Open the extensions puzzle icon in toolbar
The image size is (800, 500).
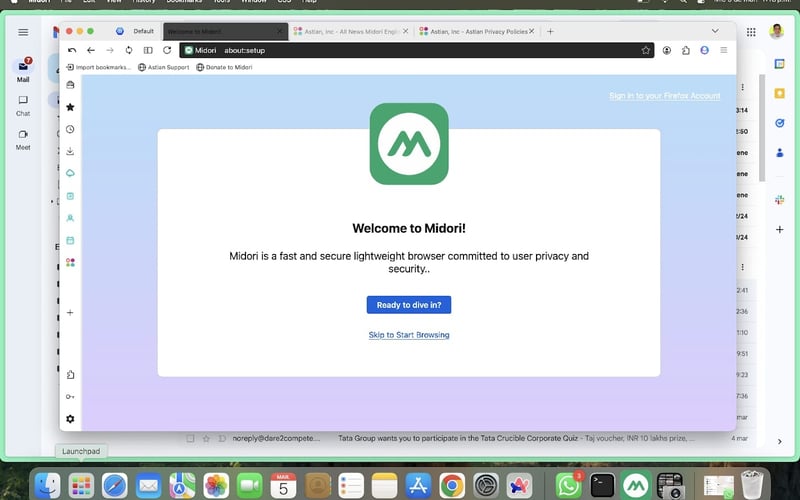686,50
